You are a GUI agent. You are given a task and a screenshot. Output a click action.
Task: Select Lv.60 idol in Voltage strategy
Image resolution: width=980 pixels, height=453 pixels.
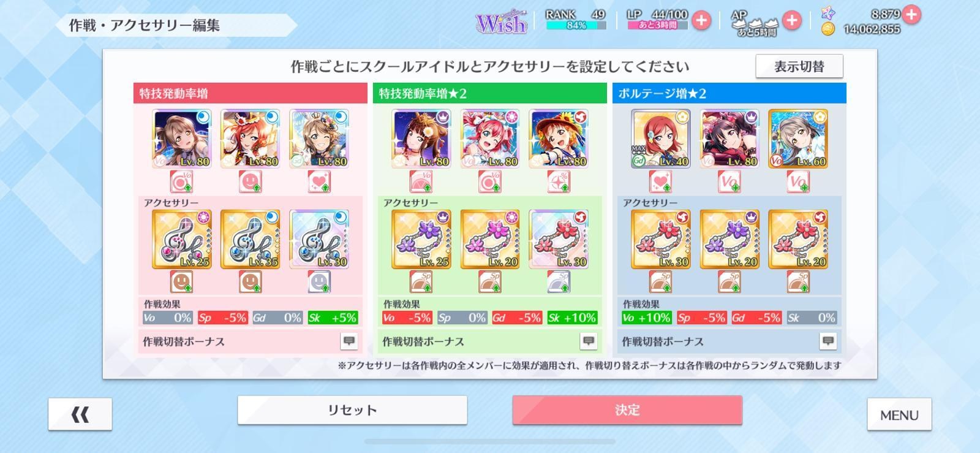pos(798,139)
